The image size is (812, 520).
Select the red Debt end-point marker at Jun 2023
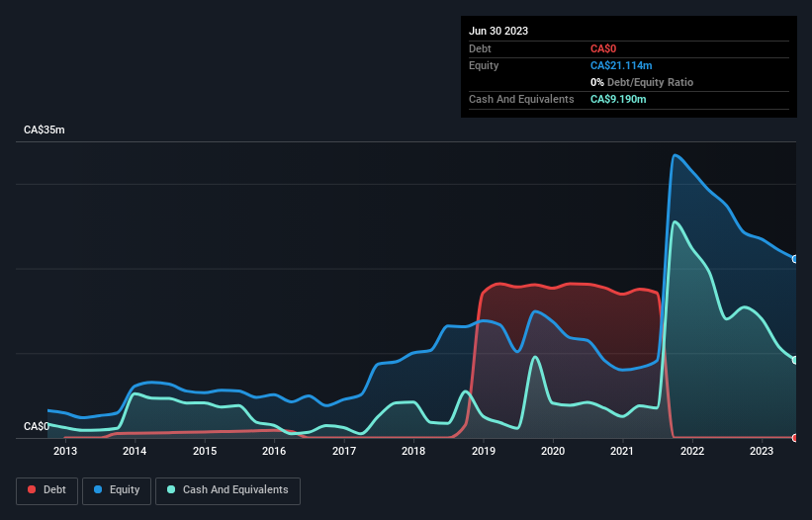[x=795, y=438]
